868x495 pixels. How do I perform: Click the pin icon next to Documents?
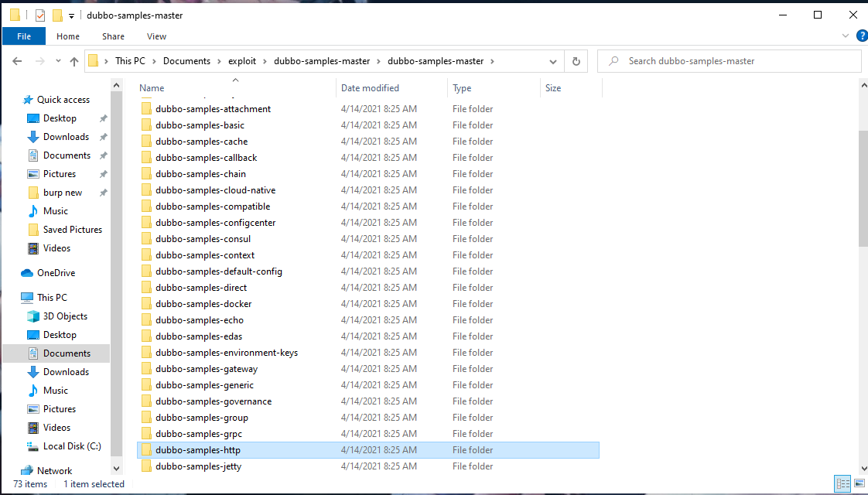[x=103, y=155]
